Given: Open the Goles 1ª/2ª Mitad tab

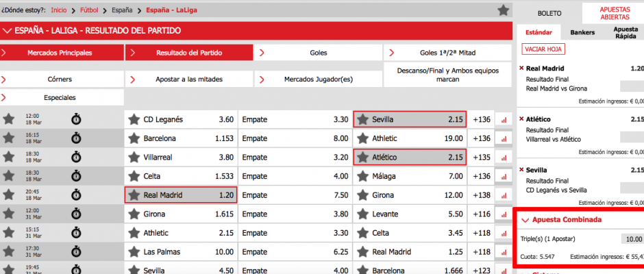Looking at the screenshot, I should (x=447, y=53).
